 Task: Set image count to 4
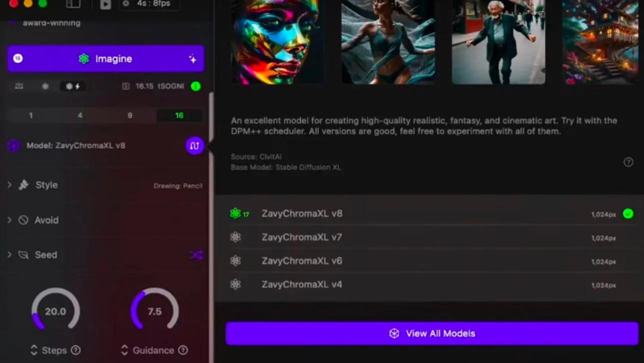coord(80,115)
